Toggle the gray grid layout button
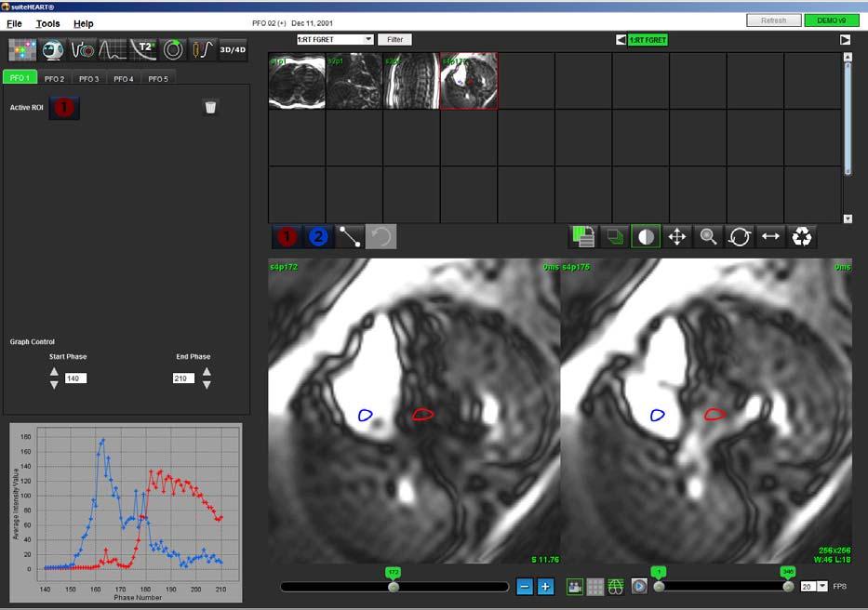Image resolution: width=868 pixels, height=610 pixels. pyautogui.click(x=595, y=586)
